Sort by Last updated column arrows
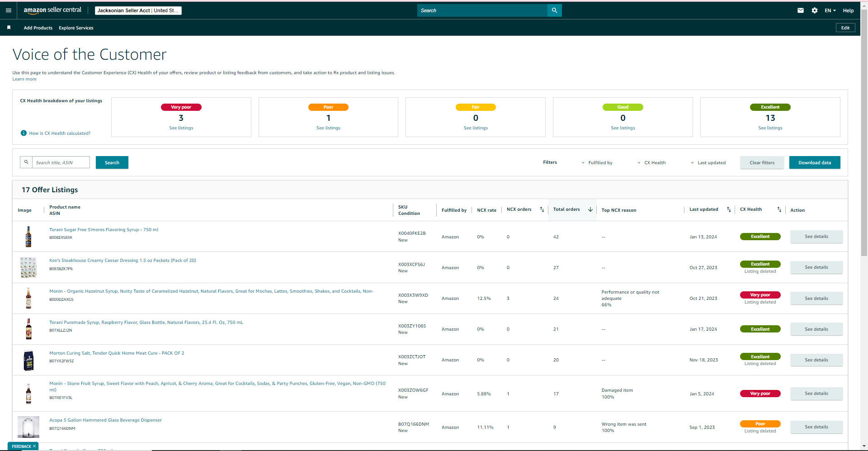Screen dimensions: 868x451 pos(729,209)
